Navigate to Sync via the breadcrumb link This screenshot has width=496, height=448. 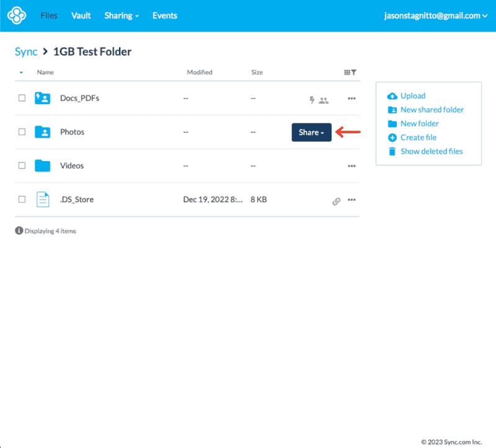pyautogui.click(x=26, y=51)
